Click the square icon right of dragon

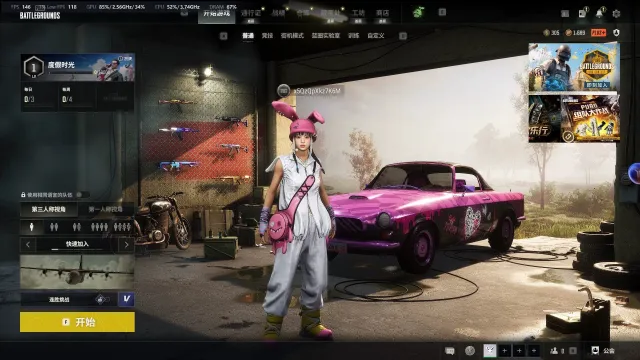tap(442, 12)
